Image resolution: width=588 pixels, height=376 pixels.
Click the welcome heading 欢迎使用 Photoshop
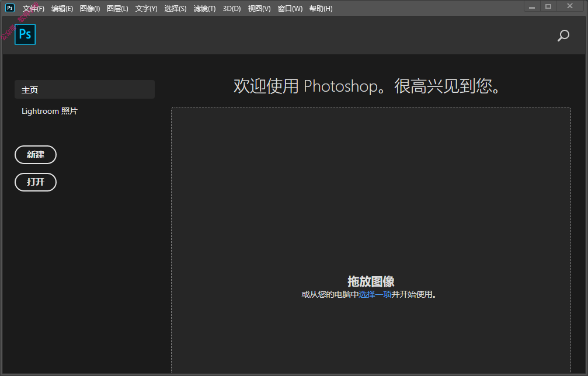pyautogui.click(x=367, y=86)
